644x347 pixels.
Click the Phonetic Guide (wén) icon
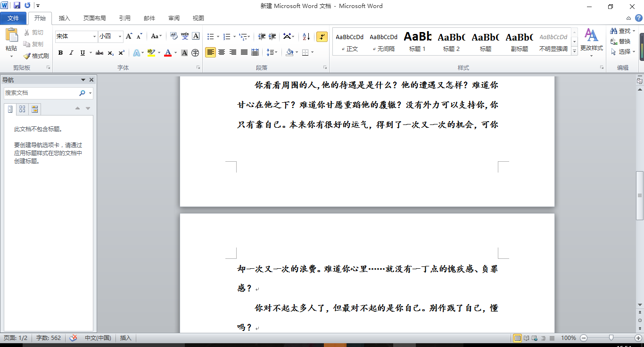click(x=185, y=36)
